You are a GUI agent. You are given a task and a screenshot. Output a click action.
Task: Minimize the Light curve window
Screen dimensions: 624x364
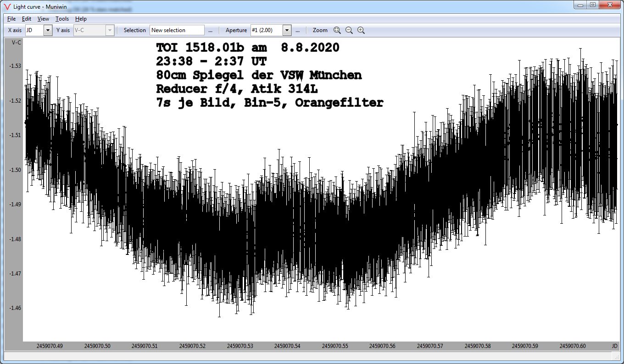point(581,5)
